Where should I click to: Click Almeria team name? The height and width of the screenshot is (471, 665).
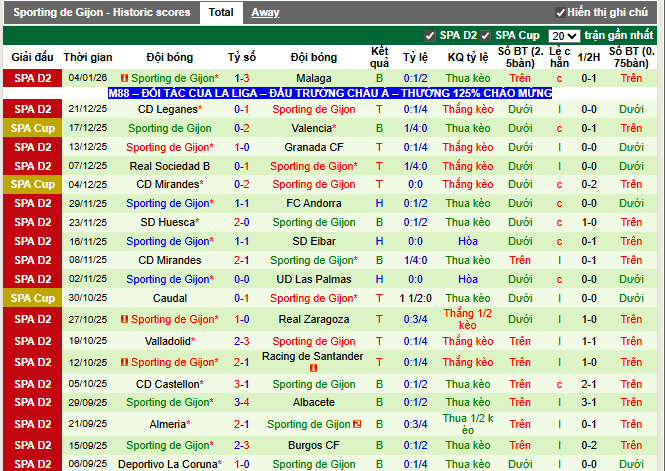[170, 424]
